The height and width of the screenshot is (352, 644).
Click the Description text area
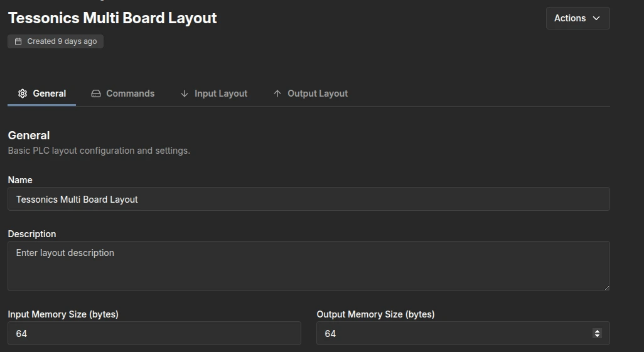(x=309, y=266)
